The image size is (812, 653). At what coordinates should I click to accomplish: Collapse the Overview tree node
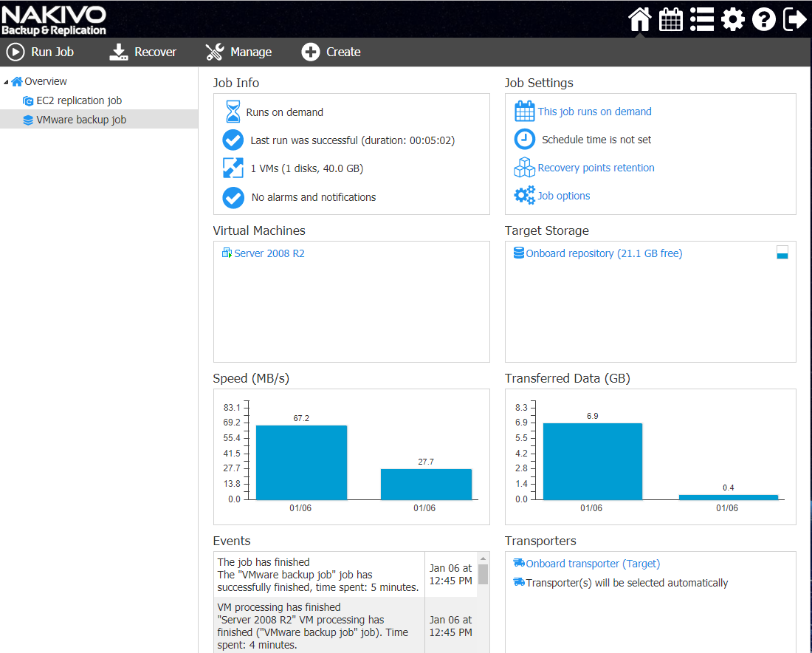pos(6,82)
